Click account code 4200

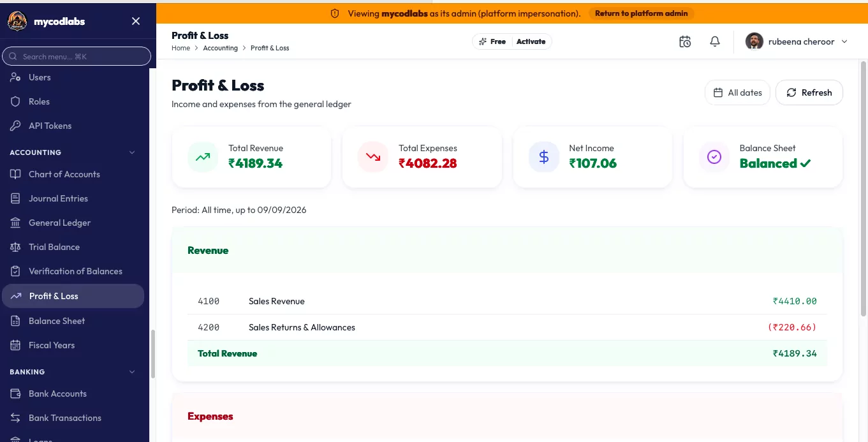click(x=209, y=327)
